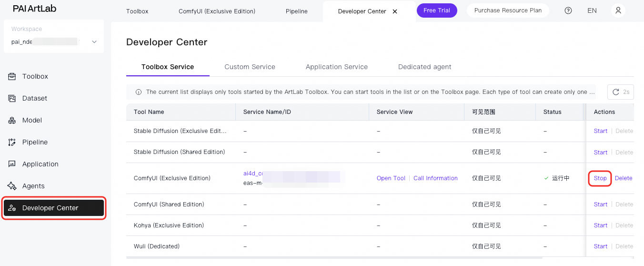Image resolution: width=644 pixels, height=266 pixels.
Task: Select the Developer Center top tab
Action: (362, 11)
